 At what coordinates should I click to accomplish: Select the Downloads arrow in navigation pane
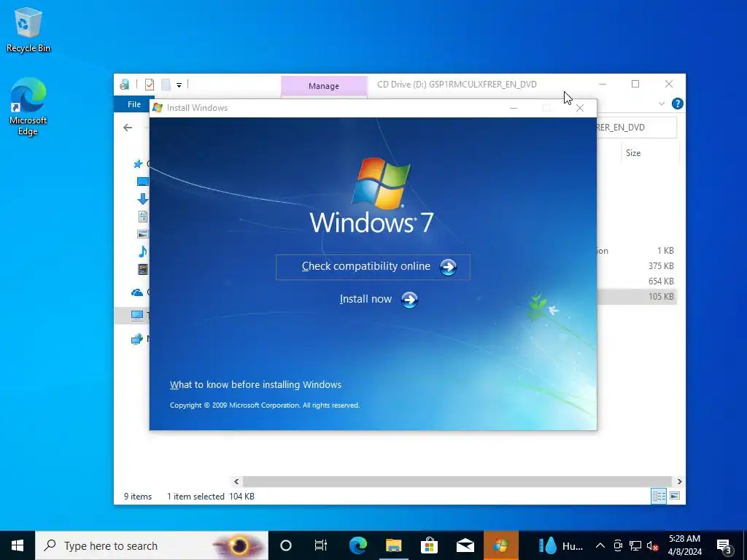pyautogui.click(x=142, y=199)
